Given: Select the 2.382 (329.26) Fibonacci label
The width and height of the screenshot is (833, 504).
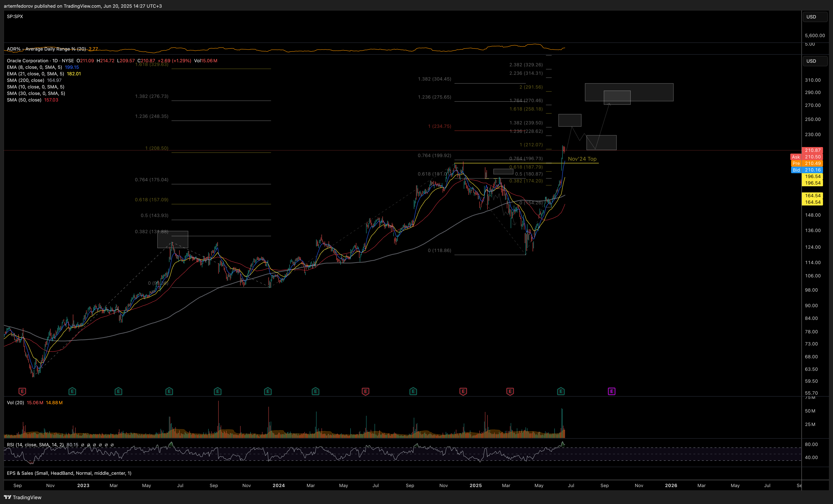Looking at the screenshot, I should [526, 65].
